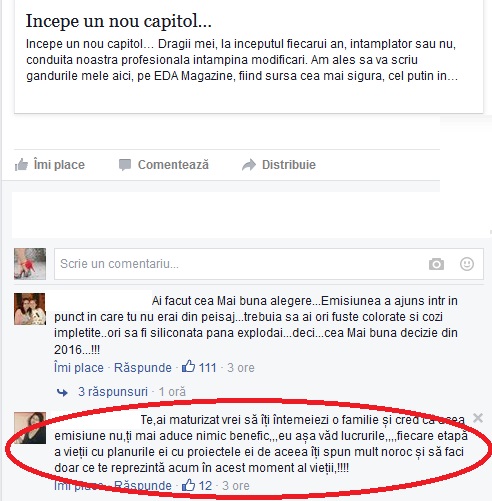Viewport: 492px width, 501px height.
Task: Click the reply arrow beside 3 răspunsuri
Action: coord(62,392)
